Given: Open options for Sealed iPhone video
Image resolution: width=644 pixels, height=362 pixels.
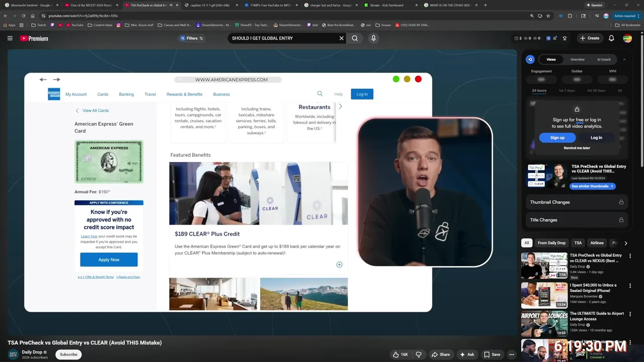Looking at the screenshot, I should pos(630,286).
